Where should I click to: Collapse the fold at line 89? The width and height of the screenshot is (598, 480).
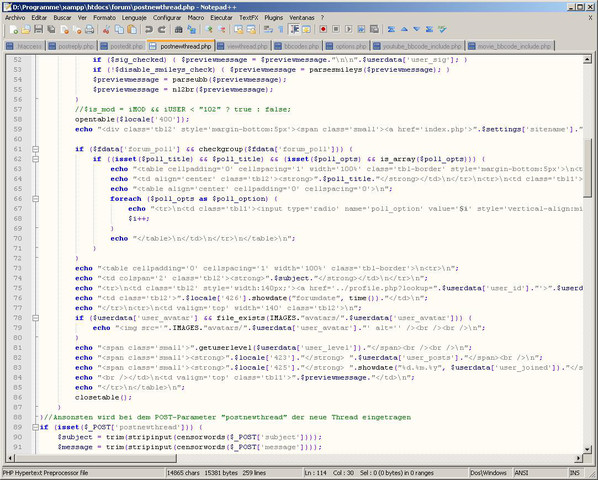(x=35, y=427)
